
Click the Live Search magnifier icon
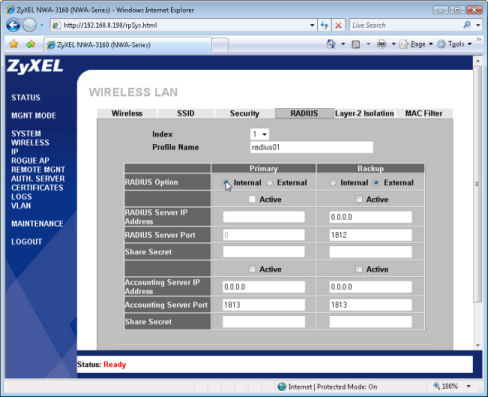coord(467,25)
